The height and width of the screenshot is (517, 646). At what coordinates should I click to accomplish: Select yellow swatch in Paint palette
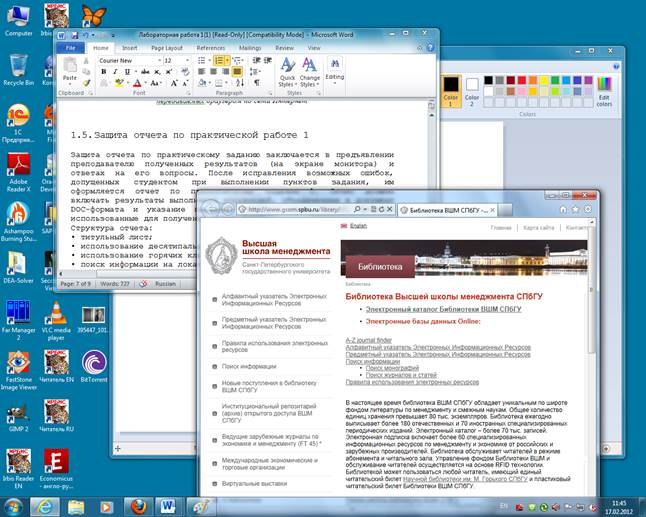tap(544, 80)
